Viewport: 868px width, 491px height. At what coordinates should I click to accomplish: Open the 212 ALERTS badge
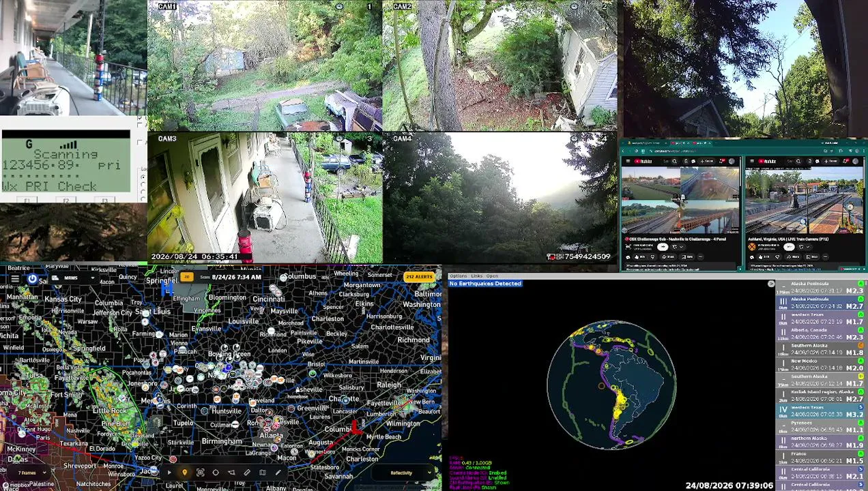pyautogui.click(x=419, y=277)
